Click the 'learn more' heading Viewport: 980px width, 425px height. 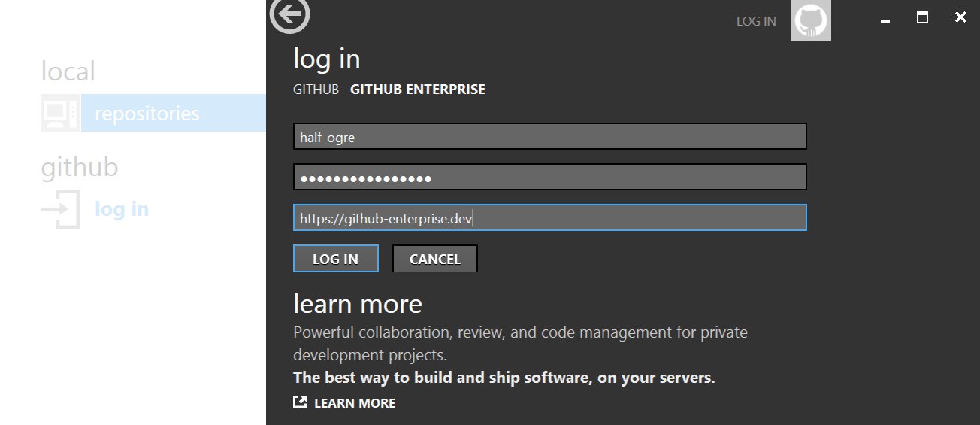click(358, 304)
